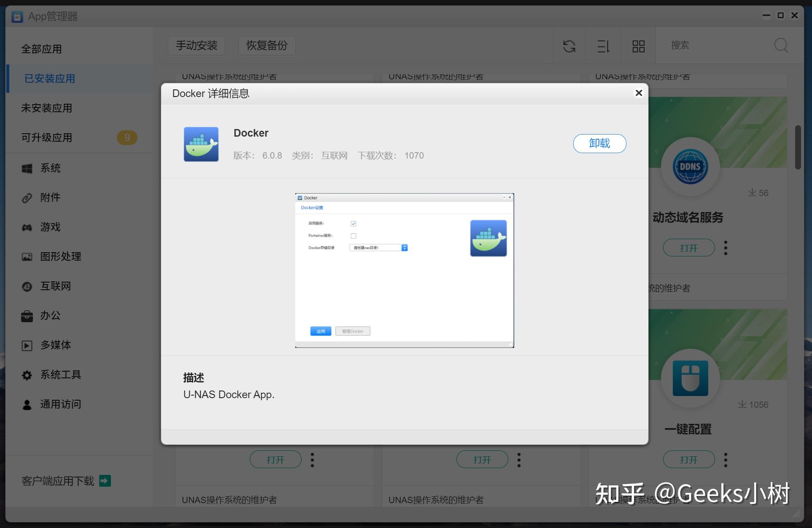Image resolution: width=812 pixels, height=528 pixels.
Task: Click the mouse-shaped one-key config icon
Action: 690,378
